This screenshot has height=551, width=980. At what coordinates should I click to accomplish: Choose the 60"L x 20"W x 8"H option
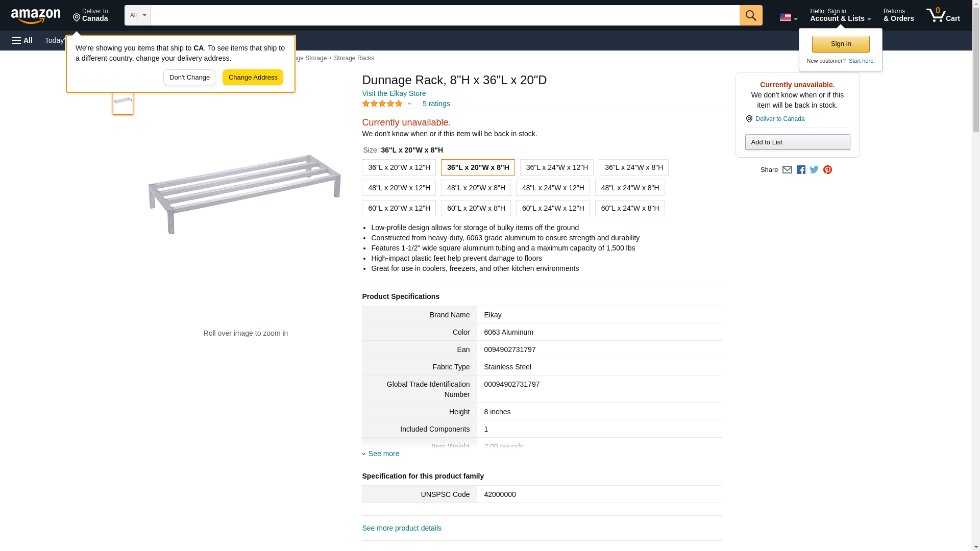[x=476, y=208]
